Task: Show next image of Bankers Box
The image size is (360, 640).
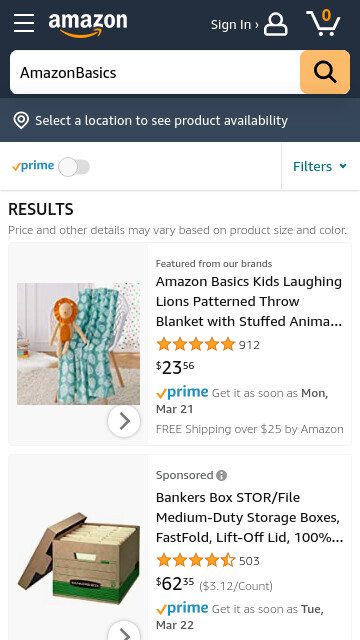Action: click(124, 631)
